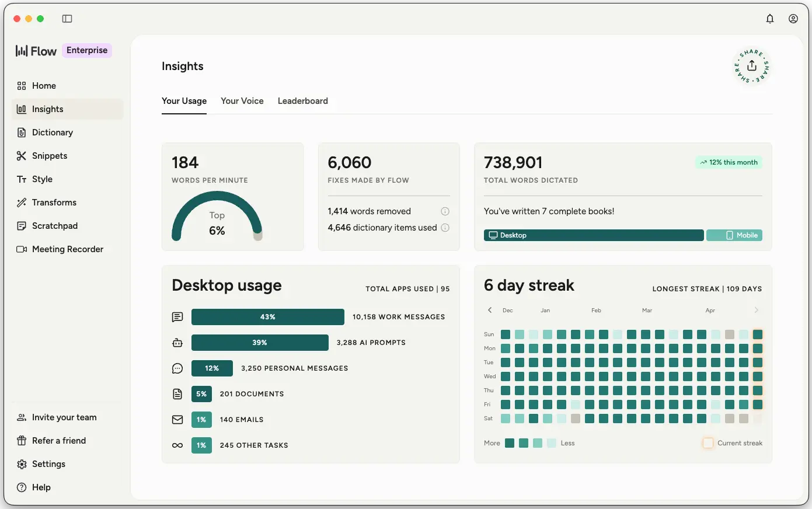Click 'LONGEST STREAK | 109 DAYS' text

tap(707, 289)
